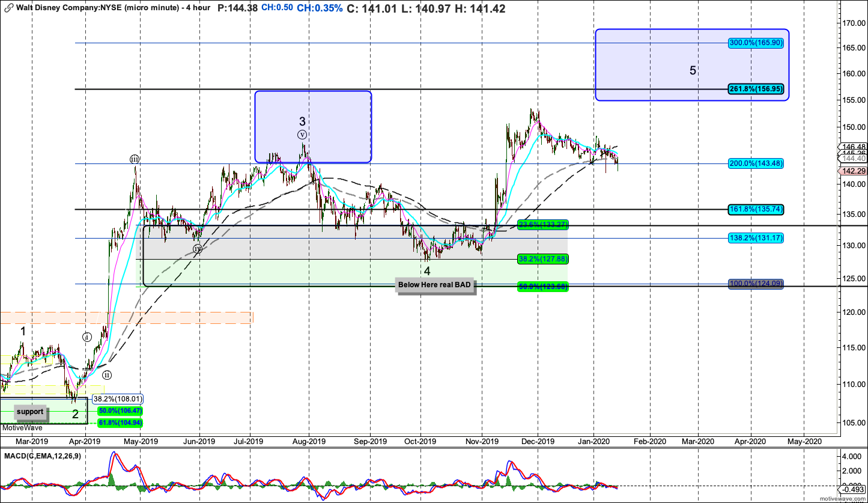Select the circled v sub-wave marker
The width and height of the screenshot is (868, 503).
point(302,135)
